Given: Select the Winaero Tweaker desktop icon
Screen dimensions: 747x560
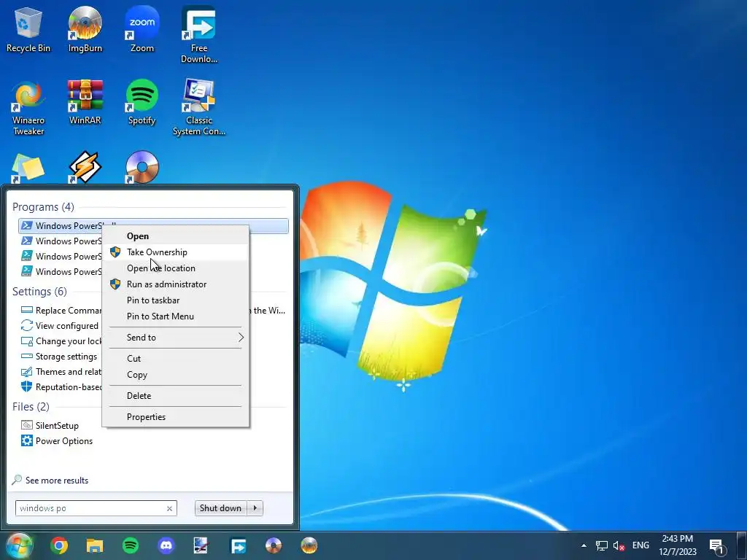Looking at the screenshot, I should click(28, 108).
